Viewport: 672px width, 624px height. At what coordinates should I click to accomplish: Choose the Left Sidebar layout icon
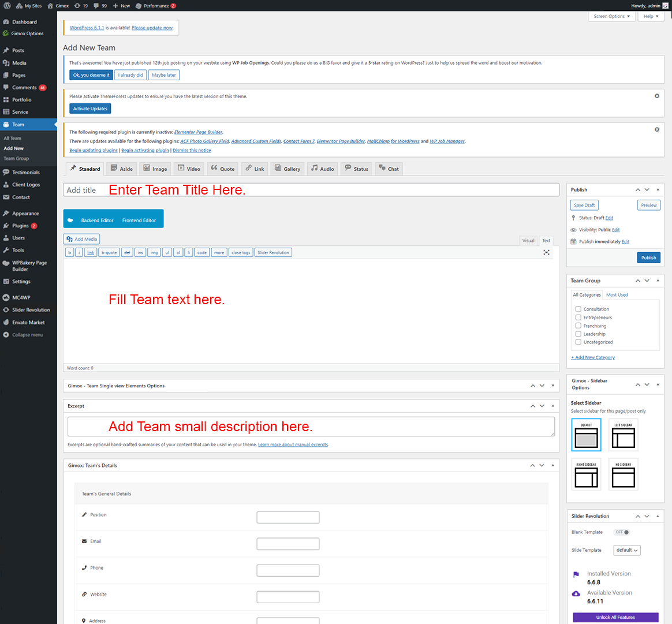pyautogui.click(x=623, y=435)
